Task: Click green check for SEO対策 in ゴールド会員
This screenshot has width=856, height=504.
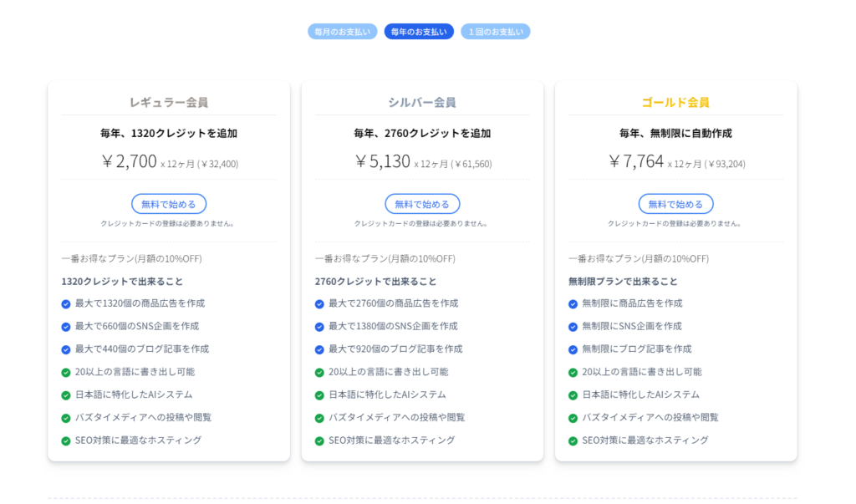Action: [x=573, y=440]
